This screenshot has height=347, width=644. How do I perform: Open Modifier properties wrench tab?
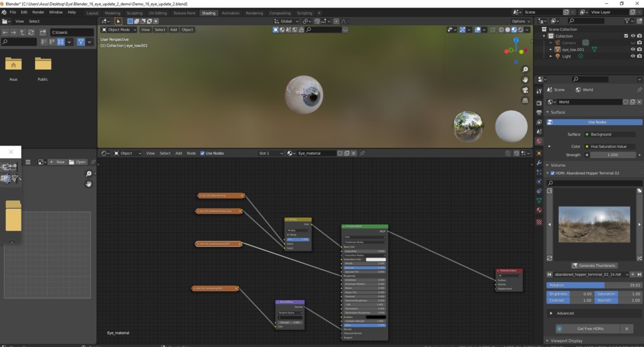tap(539, 163)
